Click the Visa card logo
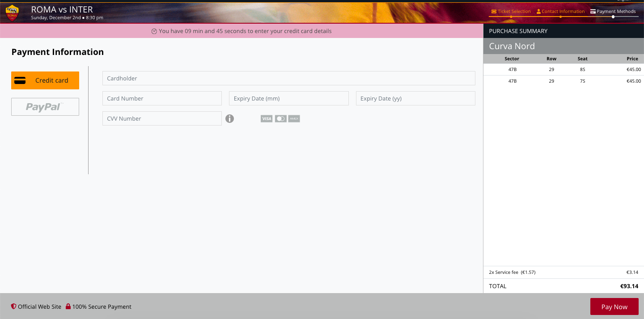 pyautogui.click(x=267, y=119)
